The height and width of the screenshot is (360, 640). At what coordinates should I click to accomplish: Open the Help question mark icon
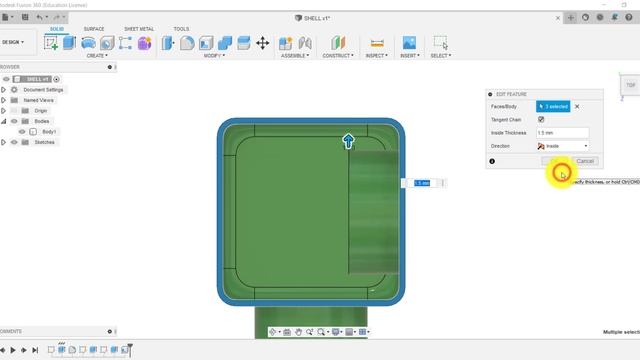click(x=629, y=18)
